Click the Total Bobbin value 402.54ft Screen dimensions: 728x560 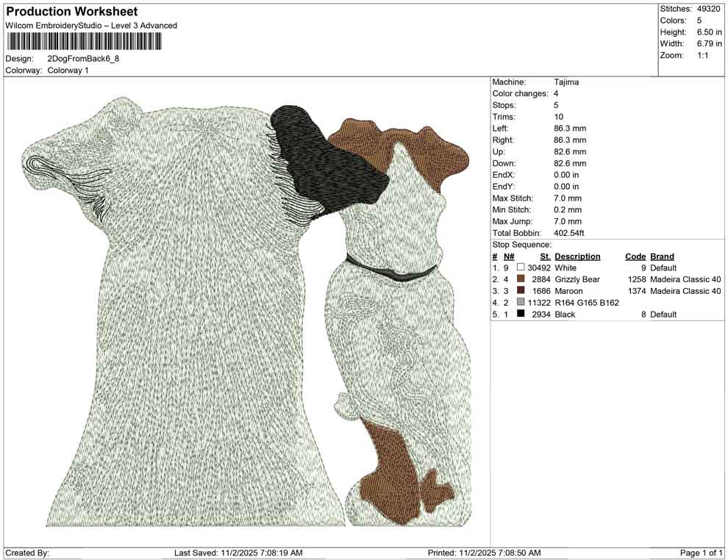(x=568, y=233)
